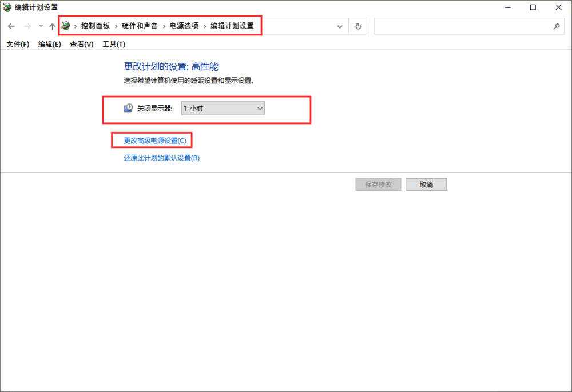Click the monitor icon beside 关闭显示器

click(x=128, y=107)
